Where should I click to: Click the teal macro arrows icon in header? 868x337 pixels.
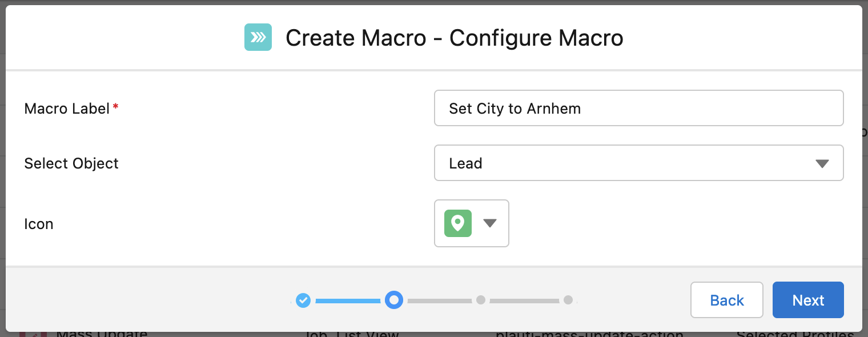tap(258, 38)
